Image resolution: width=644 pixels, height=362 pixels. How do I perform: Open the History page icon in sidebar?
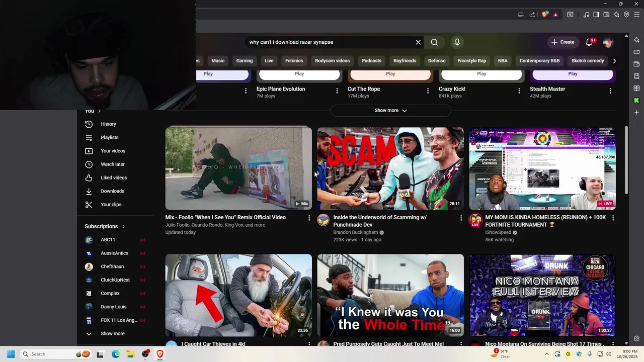point(89,124)
